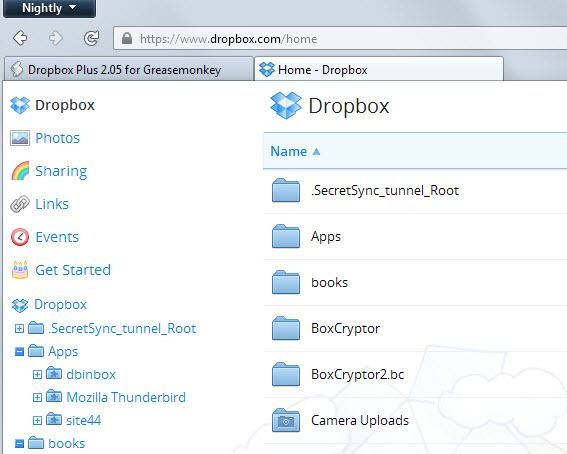567x454 pixels.
Task: Click the Dropbox logo icon in the sidebar header
Action: (20, 105)
